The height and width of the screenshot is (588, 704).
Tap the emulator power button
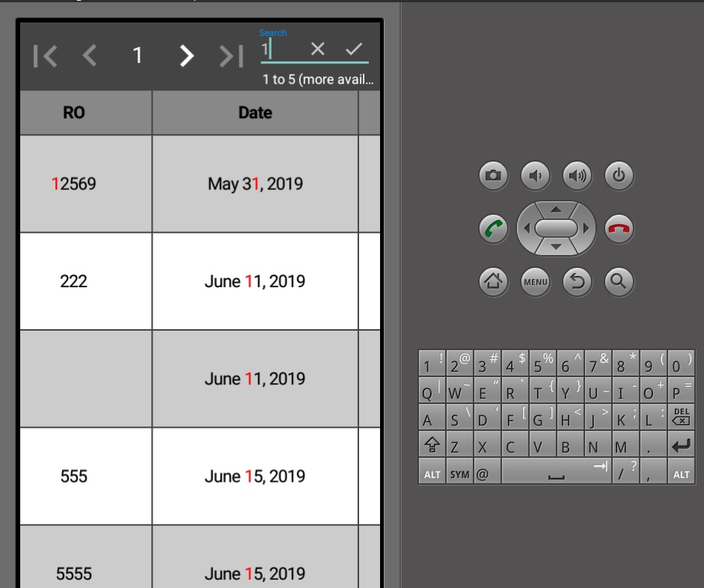click(619, 175)
